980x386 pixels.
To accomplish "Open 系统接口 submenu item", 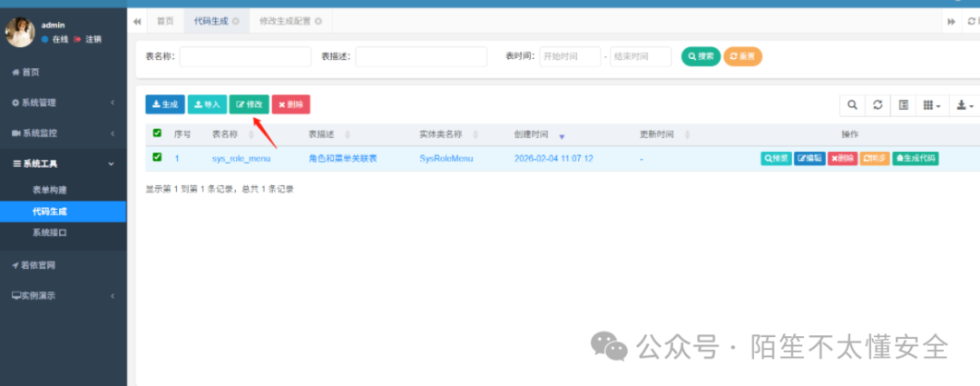I will (49, 233).
